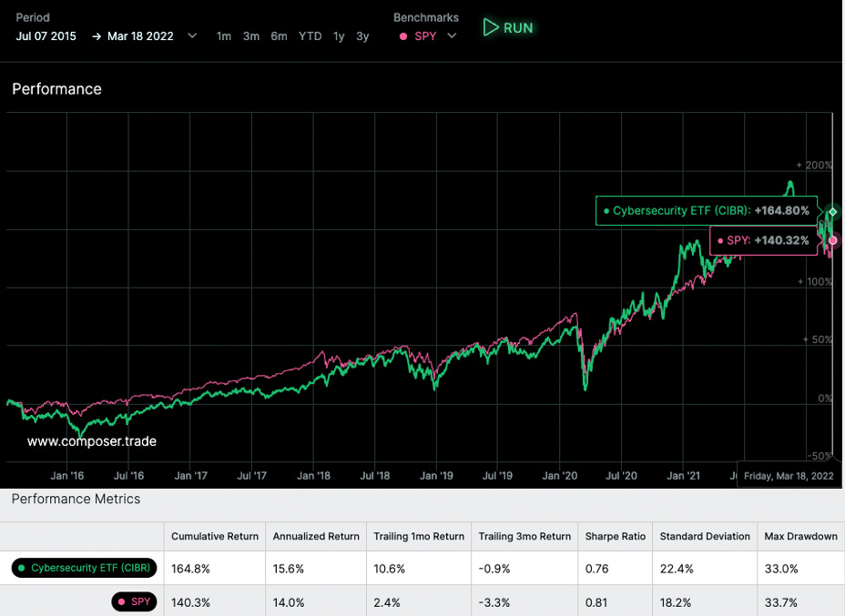
Task: Click SPY annualized return value 14.0%
Action: pyautogui.click(x=288, y=602)
